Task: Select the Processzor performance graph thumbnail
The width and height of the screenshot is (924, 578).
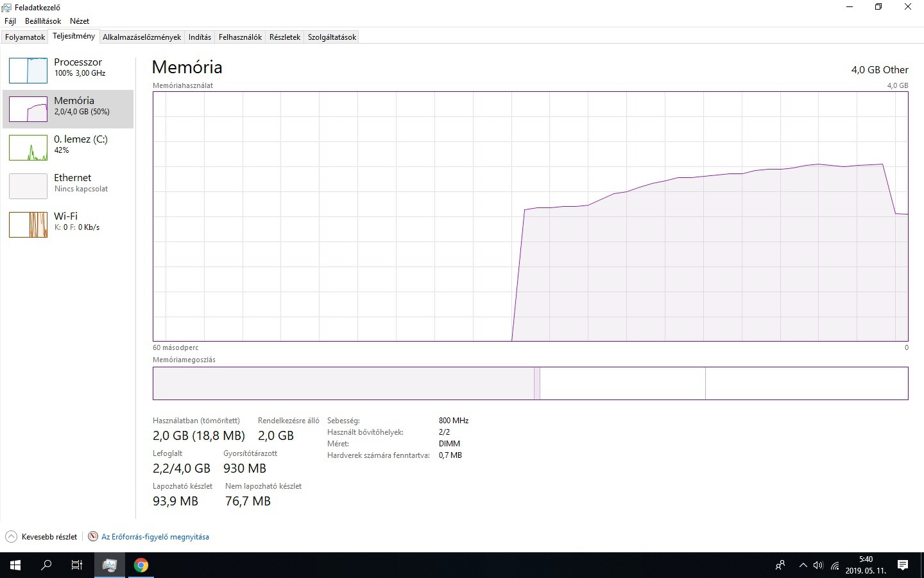Action: coord(28,71)
